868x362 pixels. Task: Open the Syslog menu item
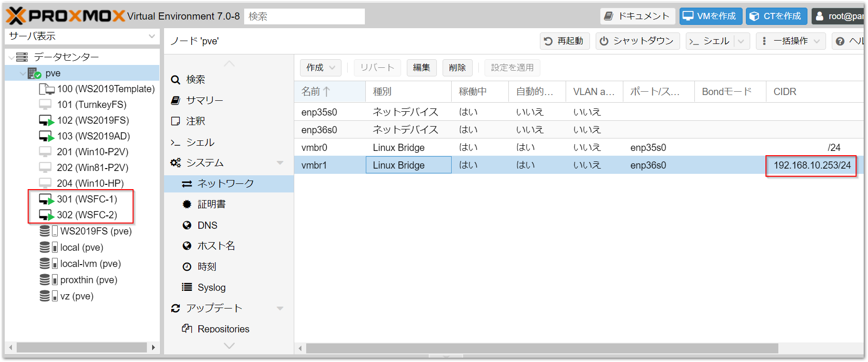229,287
